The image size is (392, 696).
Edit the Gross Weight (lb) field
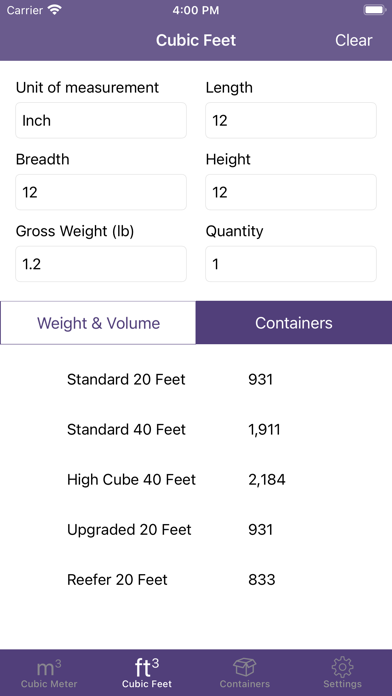(101, 264)
